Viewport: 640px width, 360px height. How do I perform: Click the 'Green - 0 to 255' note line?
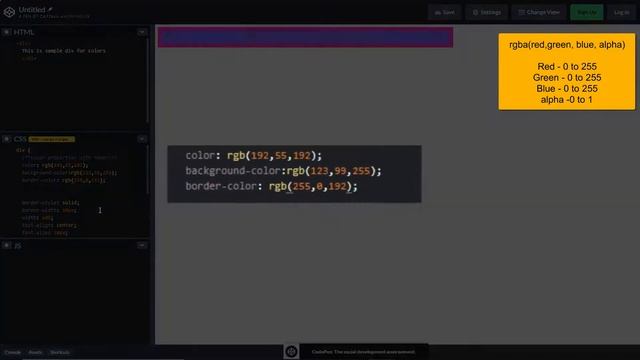[567, 78]
